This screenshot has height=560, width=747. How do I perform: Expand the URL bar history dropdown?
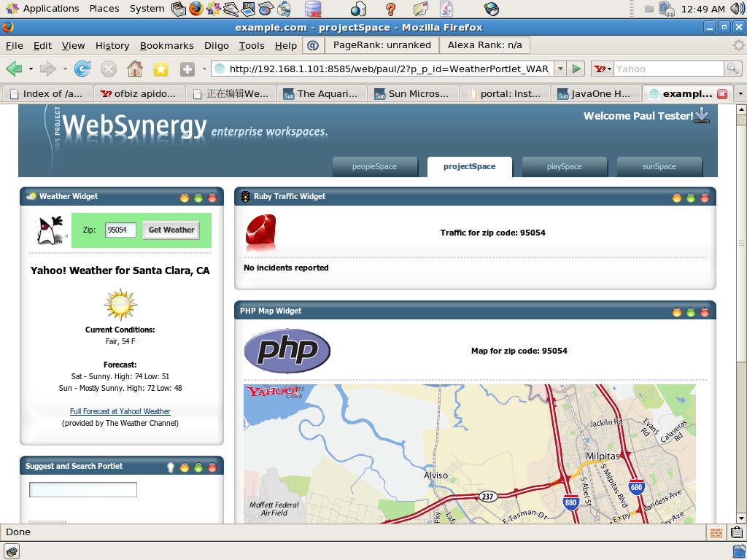pyautogui.click(x=560, y=69)
